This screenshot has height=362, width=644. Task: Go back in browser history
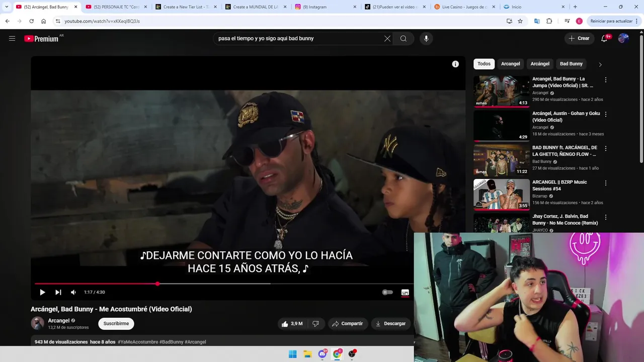point(7,21)
